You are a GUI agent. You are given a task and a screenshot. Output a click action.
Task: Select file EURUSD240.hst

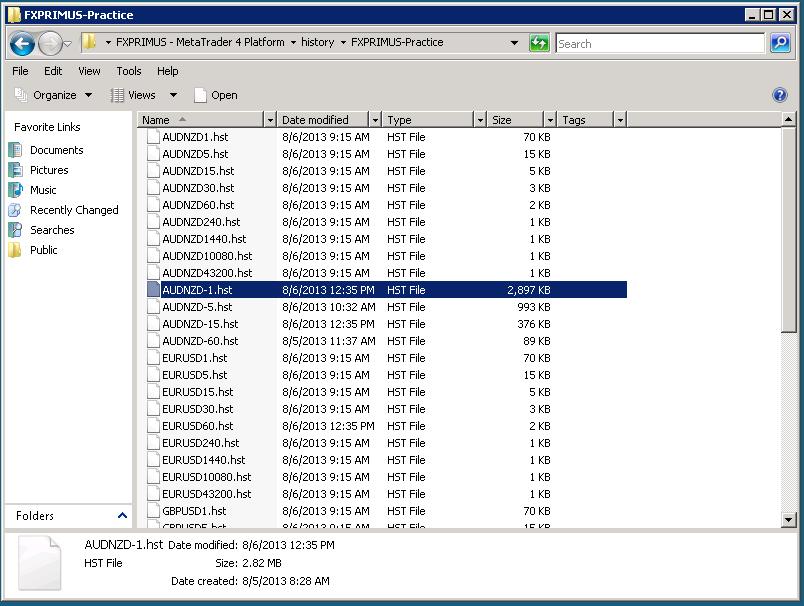[x=200, y=442]
